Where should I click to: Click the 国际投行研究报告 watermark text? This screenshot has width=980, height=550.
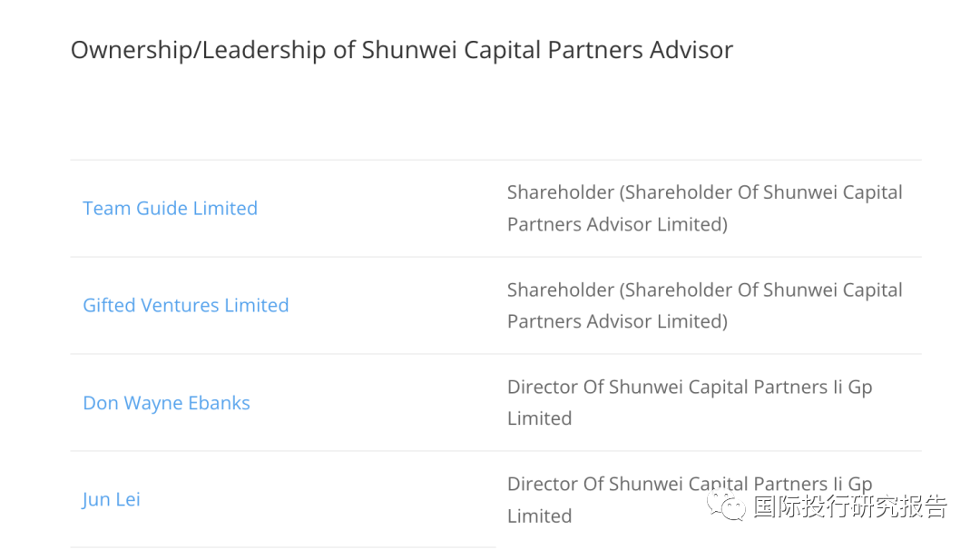[850, 506]
